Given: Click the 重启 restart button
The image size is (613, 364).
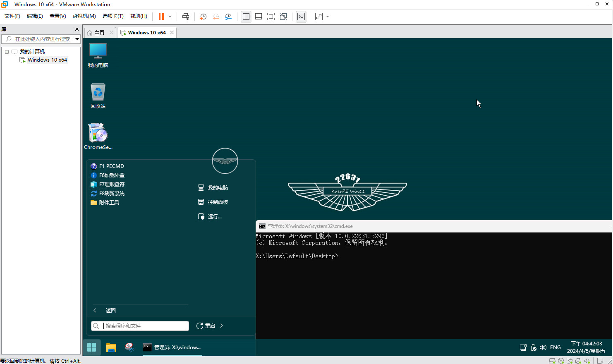Looking at the screenshot, I should [x=206, y=326].
